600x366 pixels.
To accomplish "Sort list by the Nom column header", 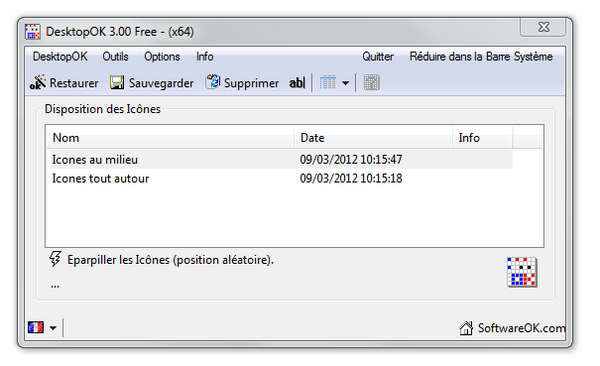I will tap(170, 138).
